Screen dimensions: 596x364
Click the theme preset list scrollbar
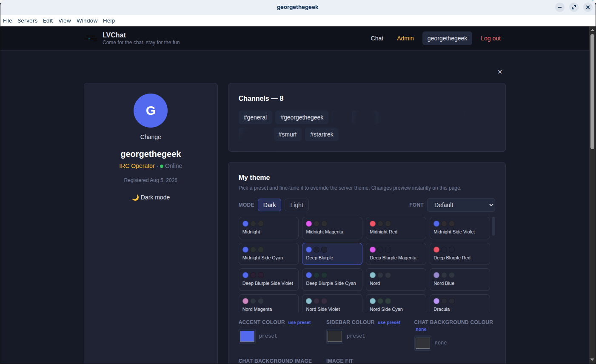(493, 226)
